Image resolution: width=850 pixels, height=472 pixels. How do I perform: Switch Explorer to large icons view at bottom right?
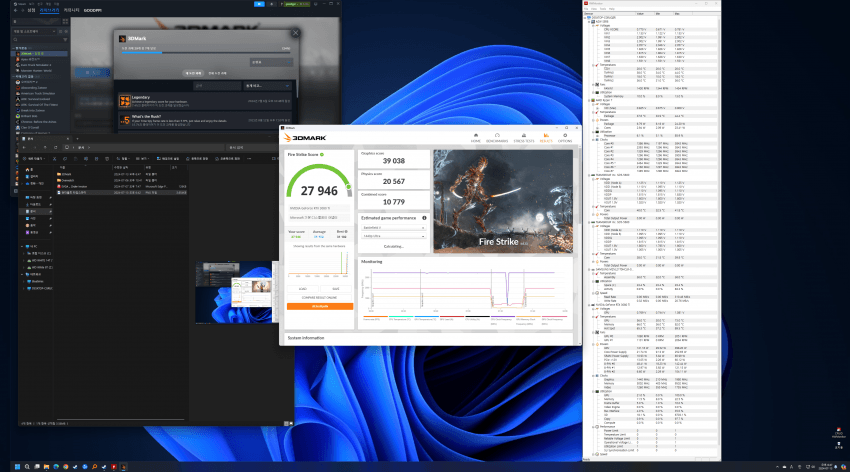tap(291, 423)
